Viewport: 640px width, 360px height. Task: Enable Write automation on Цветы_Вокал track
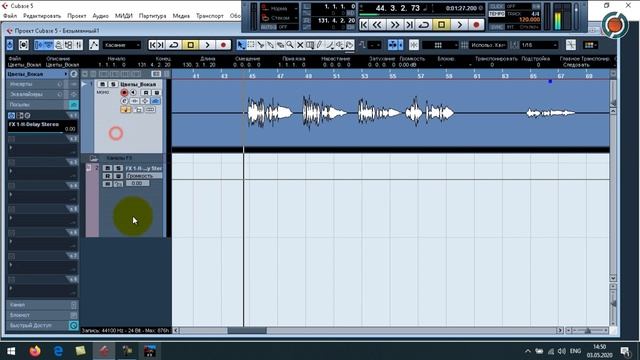coord(156,93)
